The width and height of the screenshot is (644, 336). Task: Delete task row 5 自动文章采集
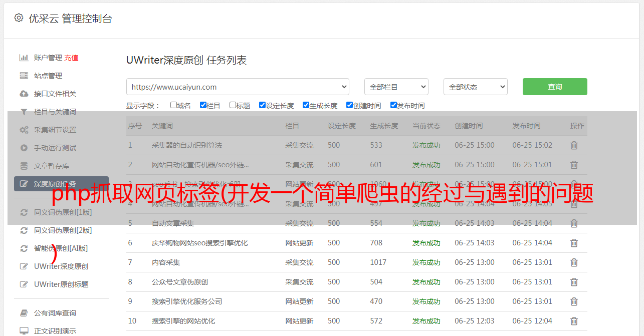(x=574, y=223)
